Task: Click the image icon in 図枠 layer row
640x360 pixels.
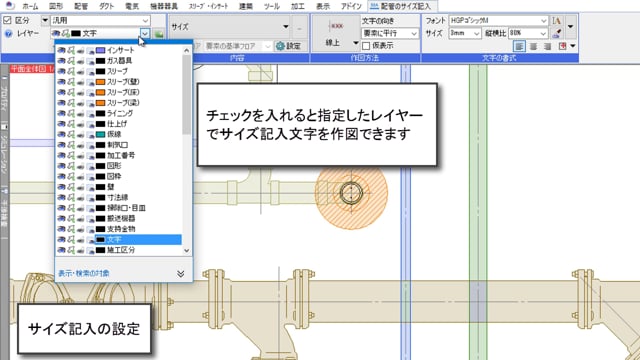Action: click(x=90, y=177)
